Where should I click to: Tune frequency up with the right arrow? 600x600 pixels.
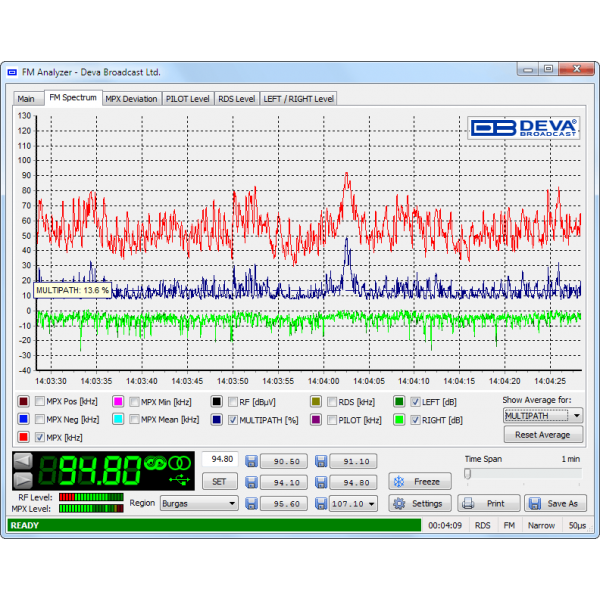23,480
